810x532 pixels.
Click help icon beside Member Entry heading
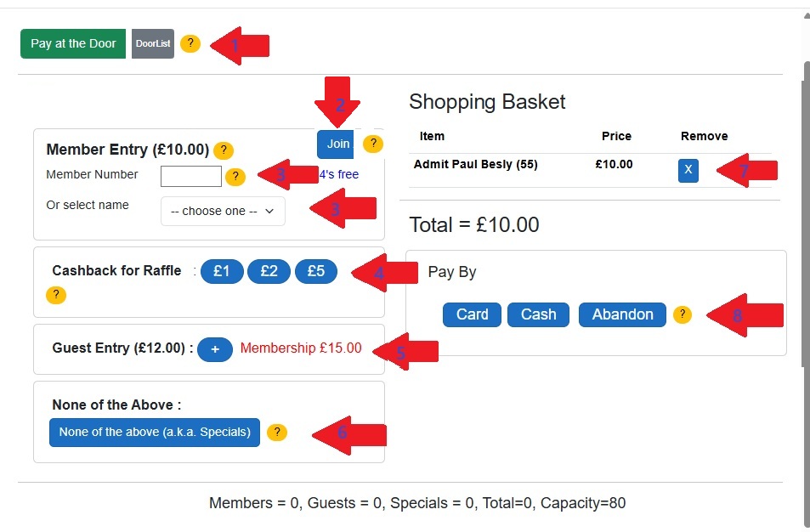(223, 150)
